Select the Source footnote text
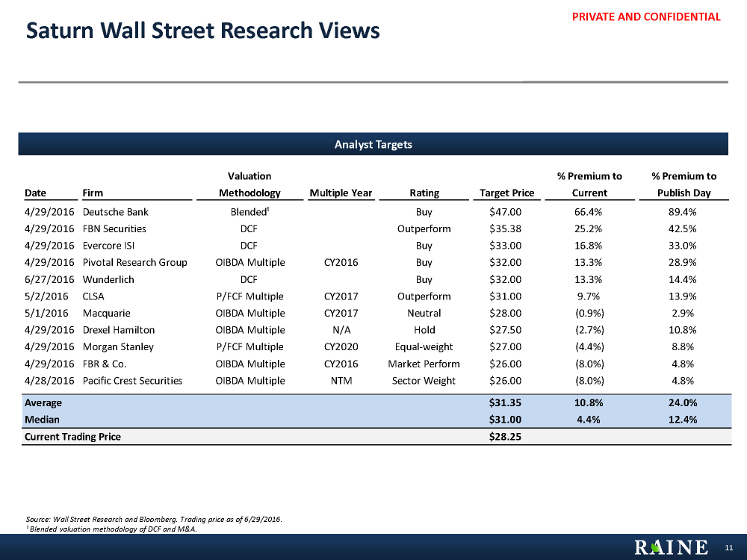Image resolution: width=747 pixels, height=560 pixels. [x=154, y=519]
